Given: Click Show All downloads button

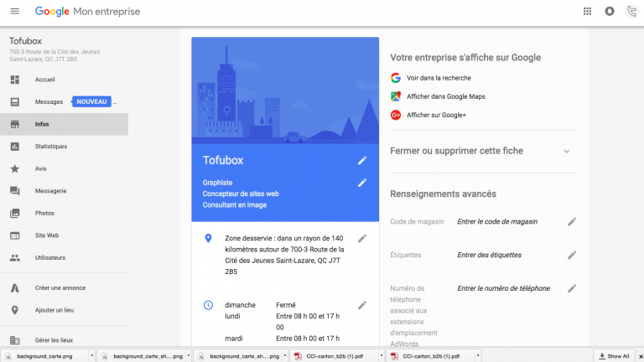Looking at the screenshot, I should 614,356.
